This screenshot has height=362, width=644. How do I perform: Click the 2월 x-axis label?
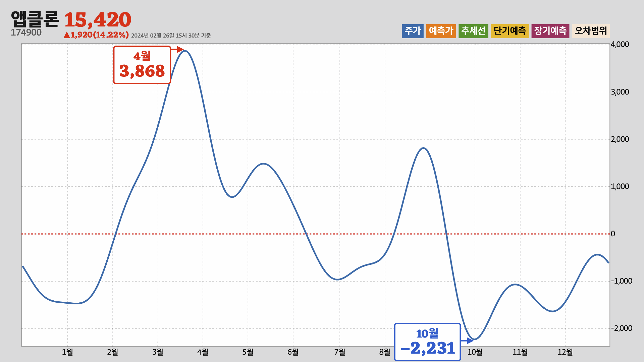pyautogui.click(x=113, y=352)
